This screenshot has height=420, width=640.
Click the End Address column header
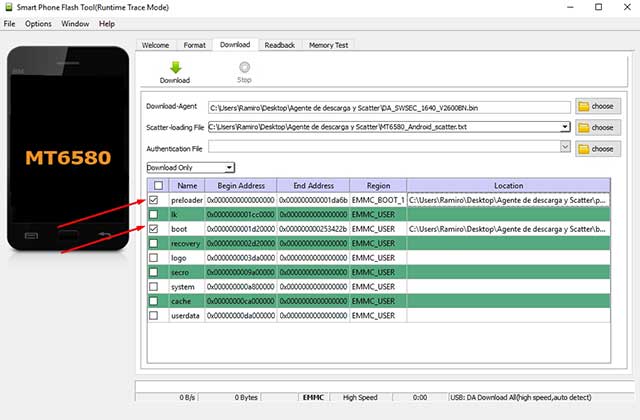click(x=313, y=186)
